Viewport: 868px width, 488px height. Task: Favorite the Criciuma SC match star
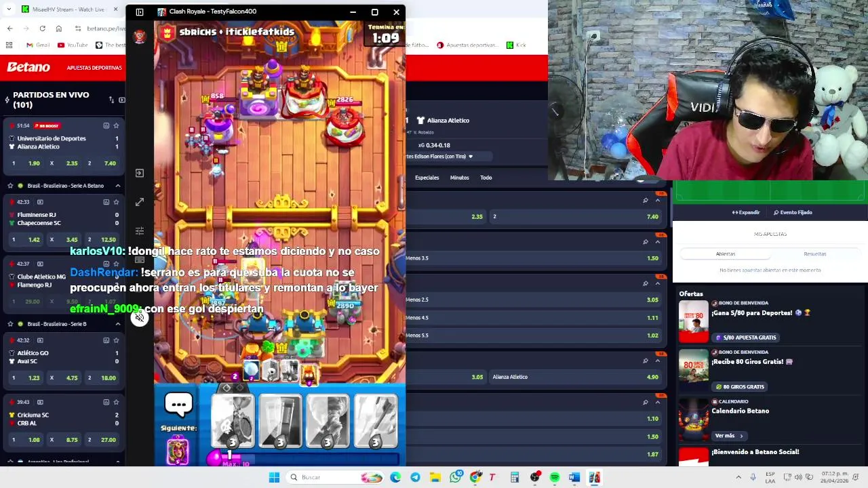tap(116, 402)
